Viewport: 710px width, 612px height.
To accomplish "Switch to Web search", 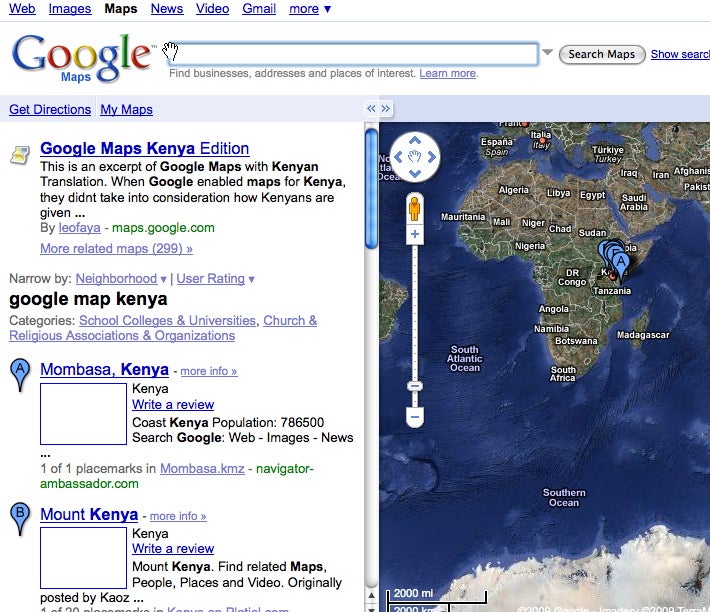I will coord(22,9).
